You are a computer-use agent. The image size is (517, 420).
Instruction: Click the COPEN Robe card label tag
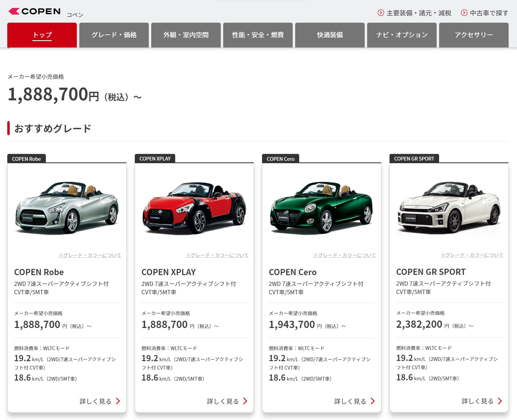click(26, 159)
